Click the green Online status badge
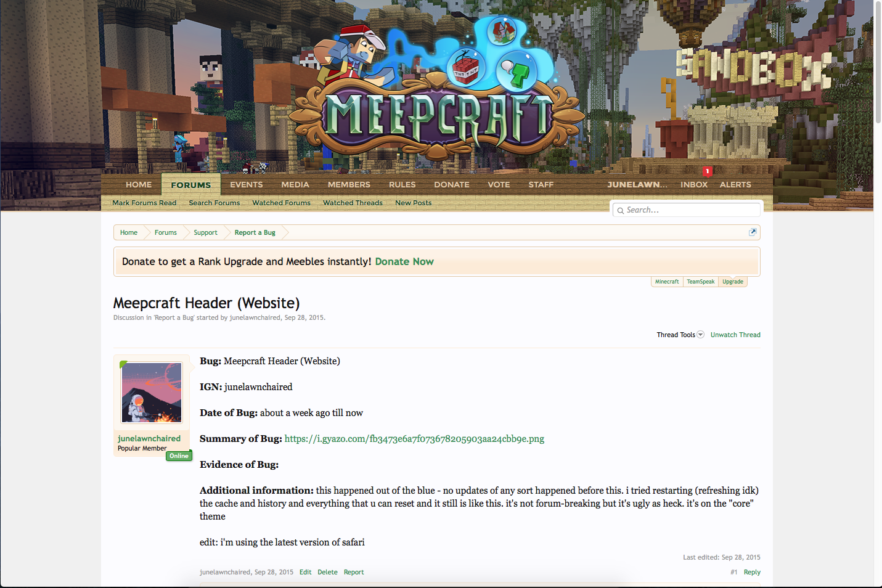This screenshot has height=588, width=882. pos(179,456)
